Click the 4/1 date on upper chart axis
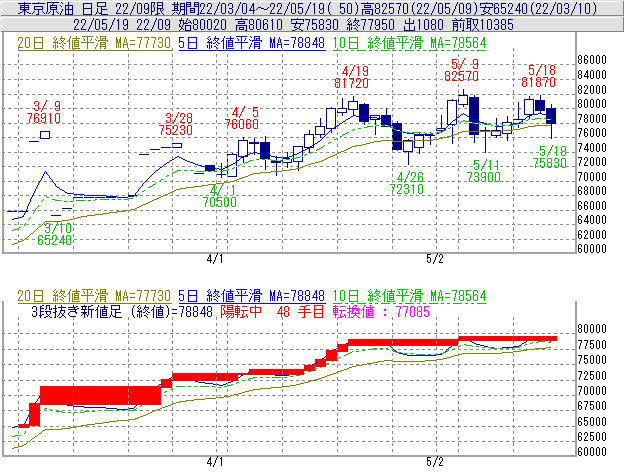Image resolution: width=624 pixels, height=475 pixels. [x=215, y=259]
